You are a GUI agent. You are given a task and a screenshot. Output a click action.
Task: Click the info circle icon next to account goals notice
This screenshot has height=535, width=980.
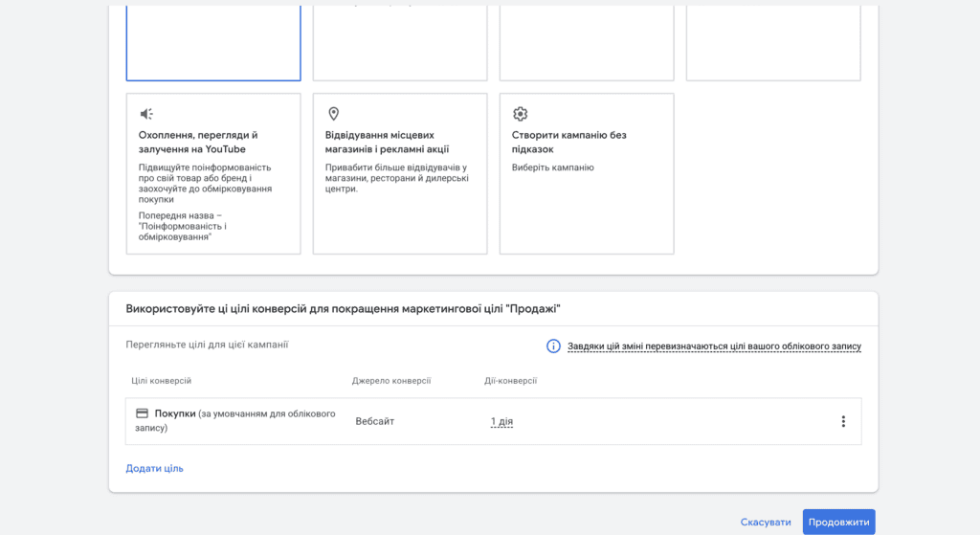pyautogui.click(x=553, y=346)
